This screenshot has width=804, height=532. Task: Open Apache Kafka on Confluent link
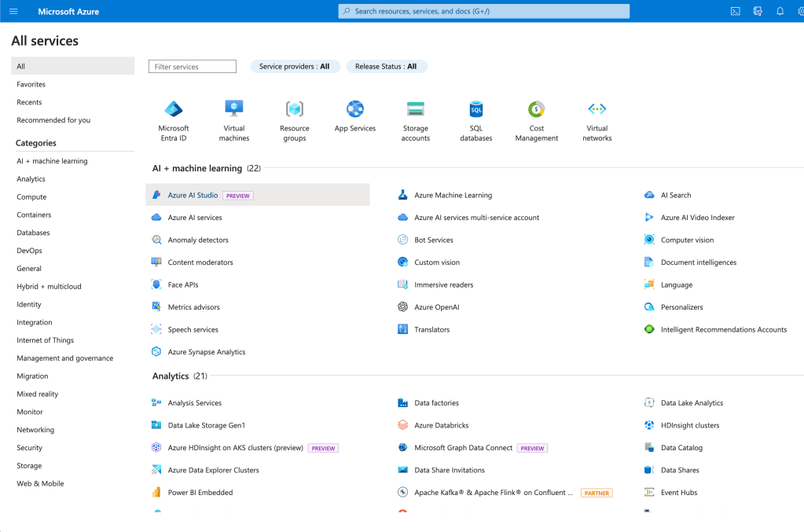[494, 493]
